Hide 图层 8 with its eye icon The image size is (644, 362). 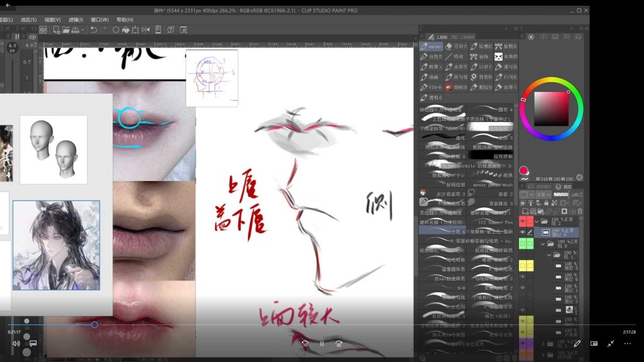click(523, 233)
